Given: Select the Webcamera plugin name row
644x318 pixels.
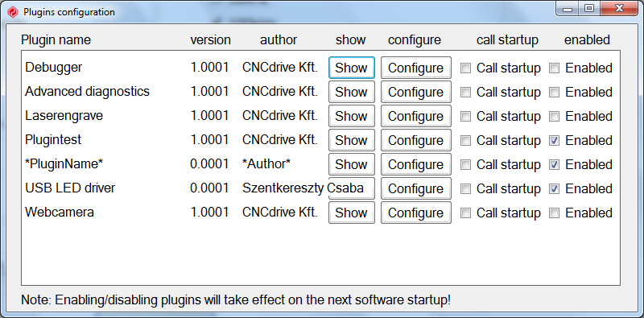Looking at the screenshot, I should tap(60, 213).
